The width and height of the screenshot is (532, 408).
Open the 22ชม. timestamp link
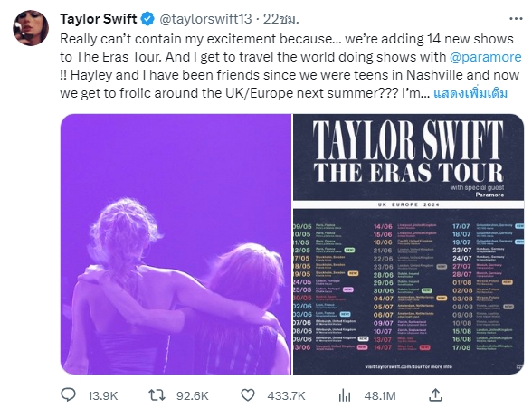point(280,19)
